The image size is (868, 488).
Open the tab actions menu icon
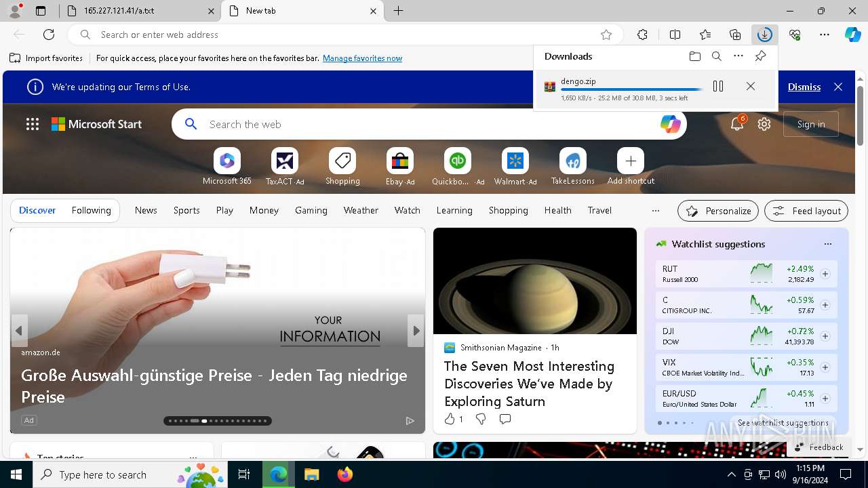[x=41, y=11]
